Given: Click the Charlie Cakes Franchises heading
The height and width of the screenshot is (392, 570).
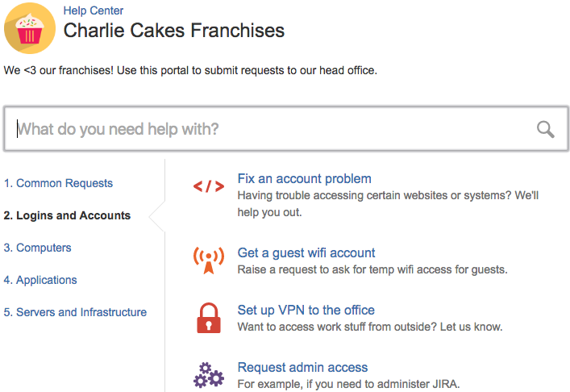Looking at the screenshot, I should 174,30.
